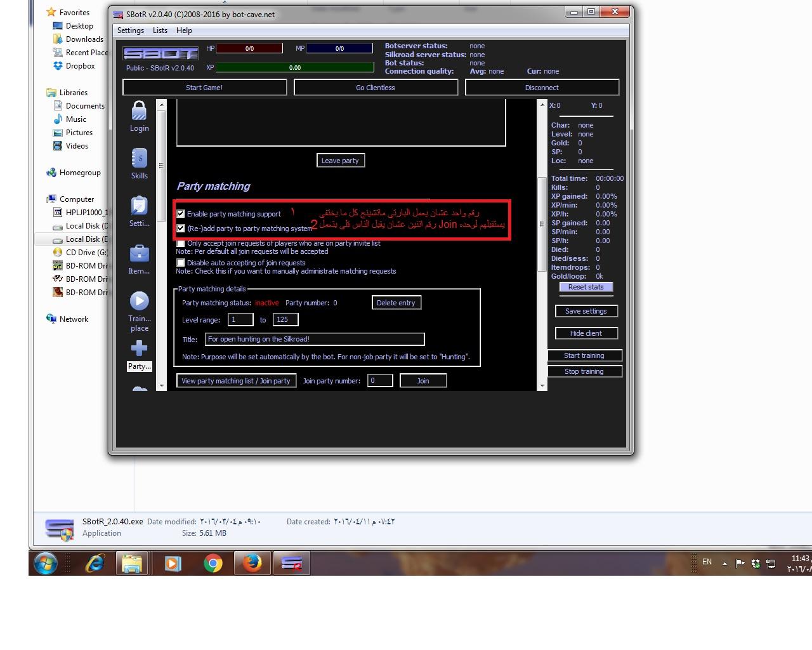Select Pictures library in Explorer
The image size is (812, 650).
click(79, 133)
